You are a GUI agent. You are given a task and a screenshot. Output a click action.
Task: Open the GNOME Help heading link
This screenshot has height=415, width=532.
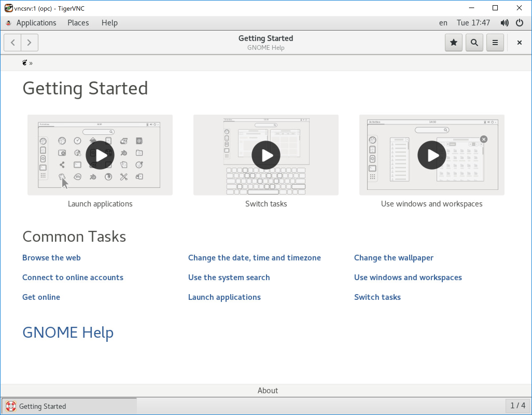click(x=68, y=332)
